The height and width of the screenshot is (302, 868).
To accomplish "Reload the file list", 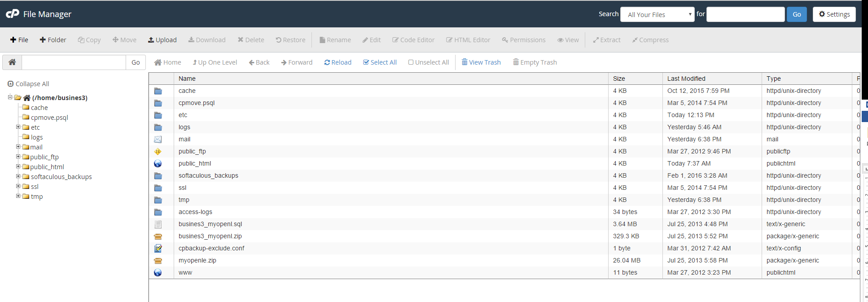I will point(338,62).
